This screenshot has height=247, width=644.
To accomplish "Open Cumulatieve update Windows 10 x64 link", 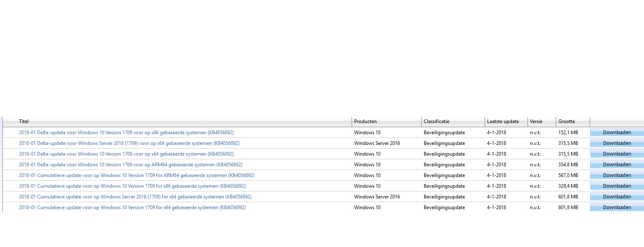I will 132,207.
